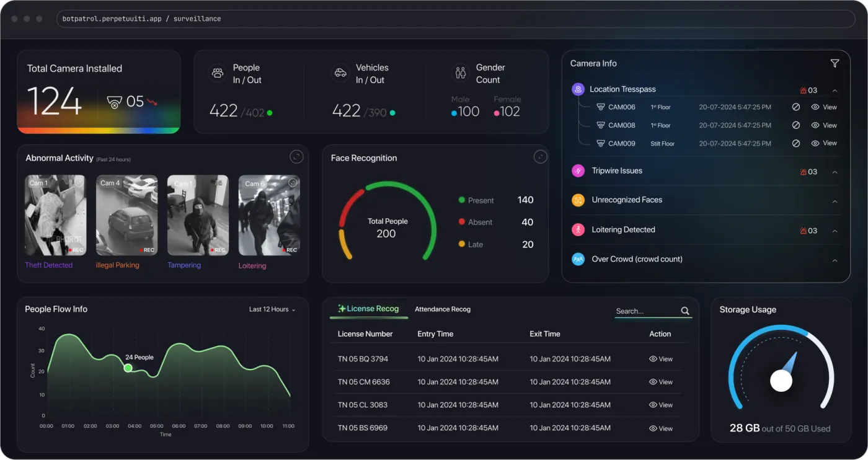View camera CAM006 feed

pos(824,107)
